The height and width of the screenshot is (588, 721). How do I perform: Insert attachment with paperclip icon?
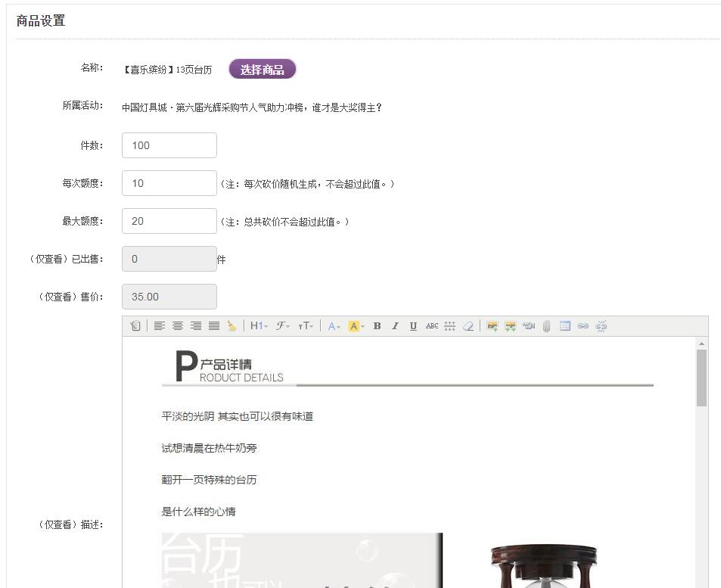[546, 326]
